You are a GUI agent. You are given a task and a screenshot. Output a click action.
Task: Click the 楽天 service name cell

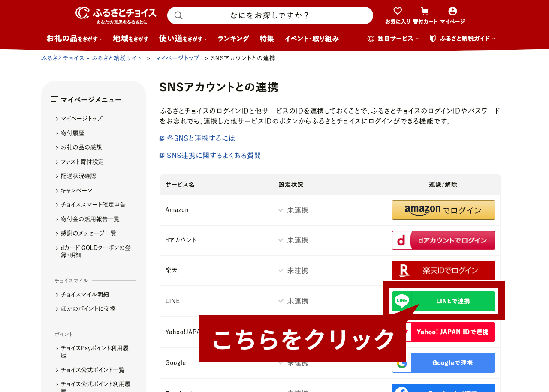click(x=172, y=270)
